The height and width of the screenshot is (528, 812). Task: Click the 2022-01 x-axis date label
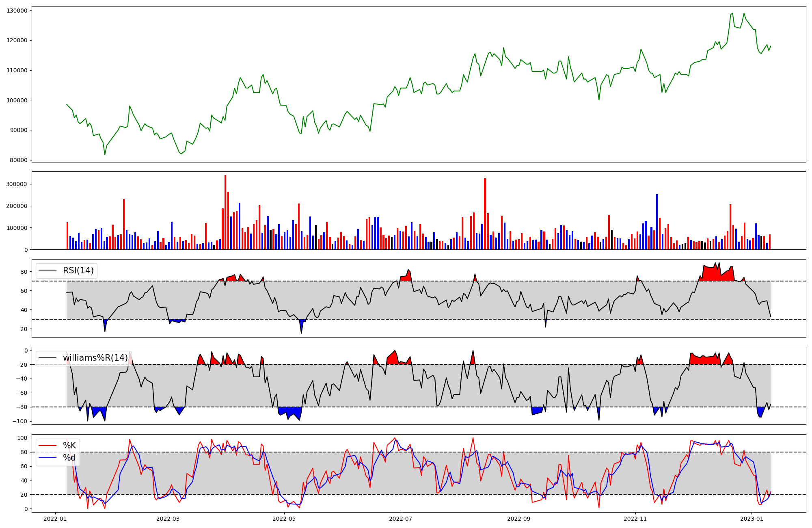tap(55, 519)
